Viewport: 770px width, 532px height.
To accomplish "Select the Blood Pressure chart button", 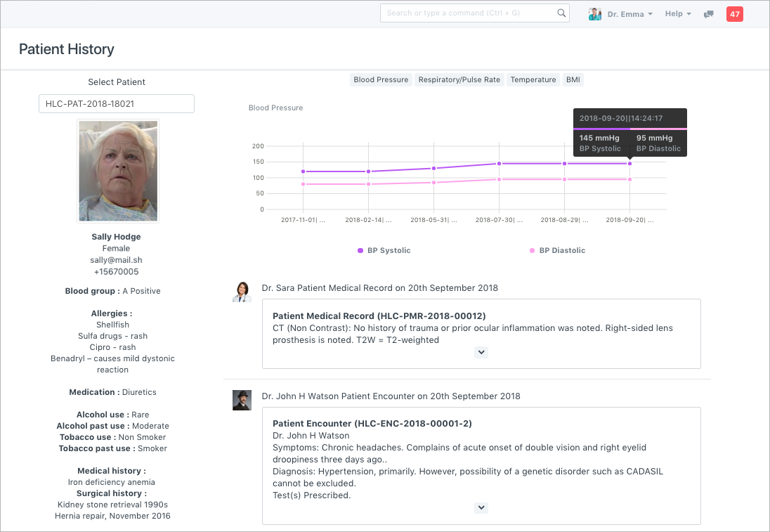I will point(381,80).
